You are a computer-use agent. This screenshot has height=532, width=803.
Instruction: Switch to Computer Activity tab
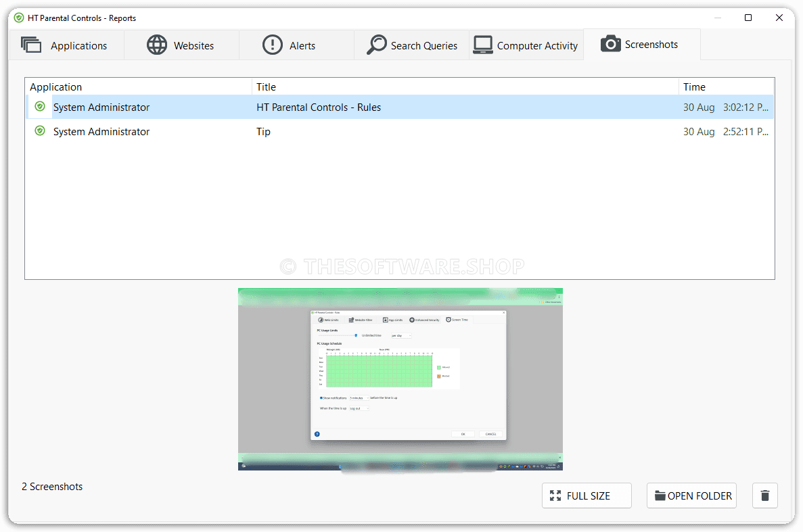point(526,45)
